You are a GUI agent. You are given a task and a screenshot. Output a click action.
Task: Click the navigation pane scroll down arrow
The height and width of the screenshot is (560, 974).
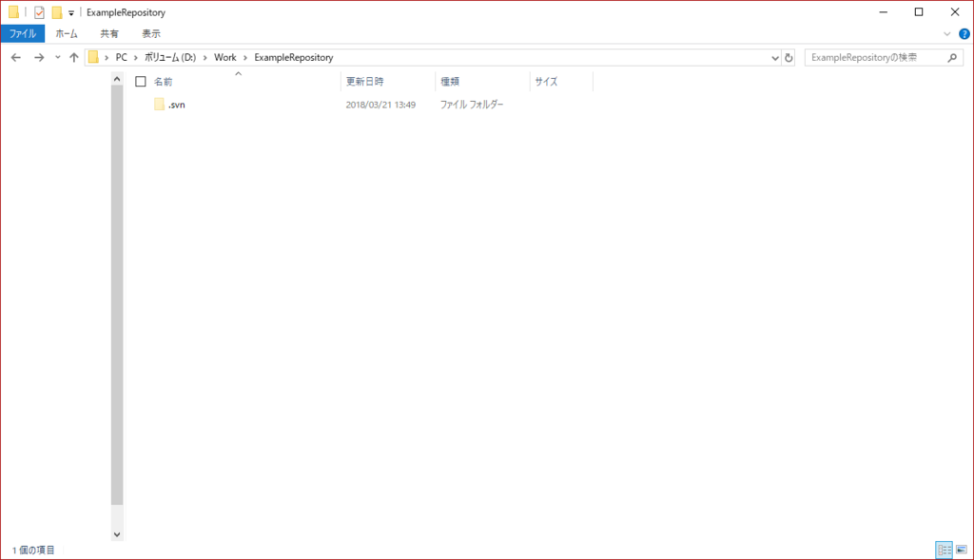(117, 534)
